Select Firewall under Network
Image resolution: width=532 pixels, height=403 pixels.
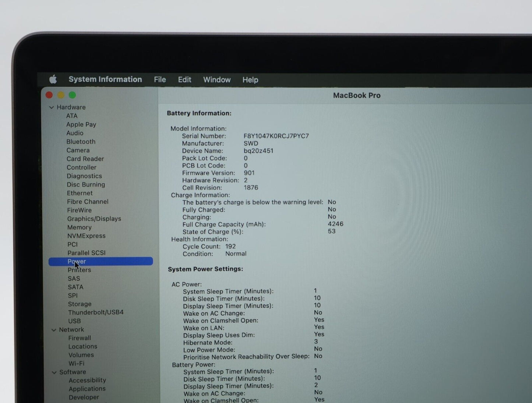(x=80, y=338)
